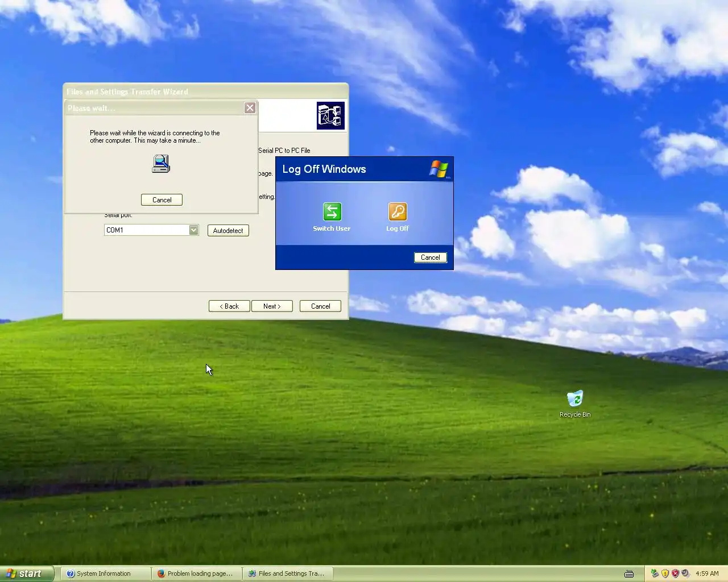The image size is (728, 582).
Task: Click Back in the Transfer Wizard
Action: [229, 306]
